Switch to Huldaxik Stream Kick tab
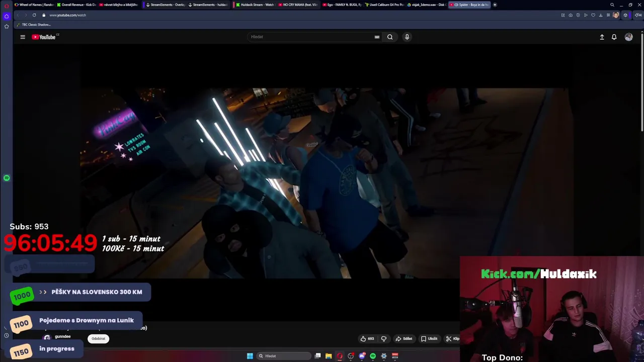 255,5
